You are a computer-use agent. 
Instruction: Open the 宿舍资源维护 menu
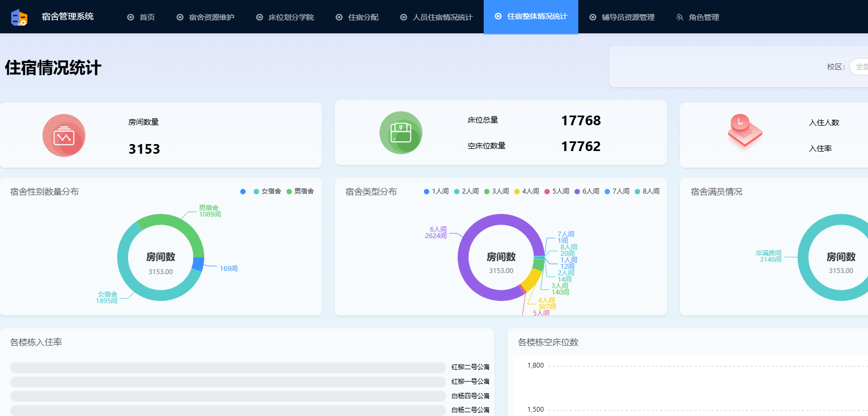(x=211, y=17)
